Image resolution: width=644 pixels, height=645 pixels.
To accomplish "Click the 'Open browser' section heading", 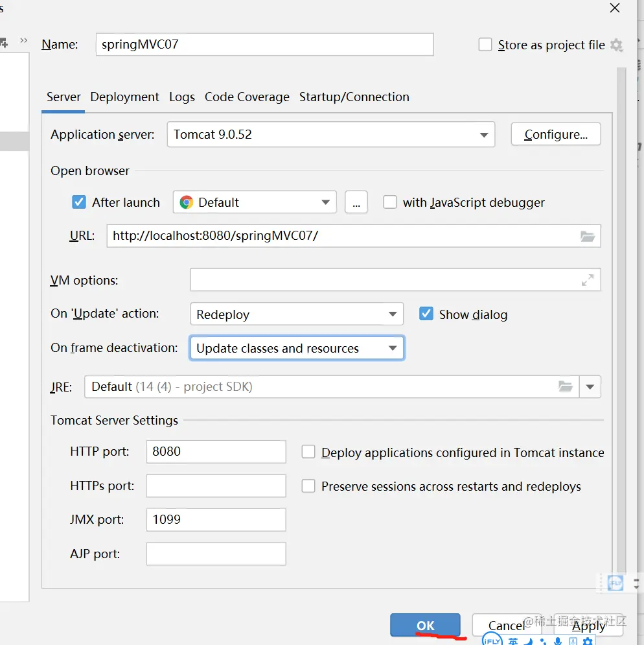I will click(89, 170).
